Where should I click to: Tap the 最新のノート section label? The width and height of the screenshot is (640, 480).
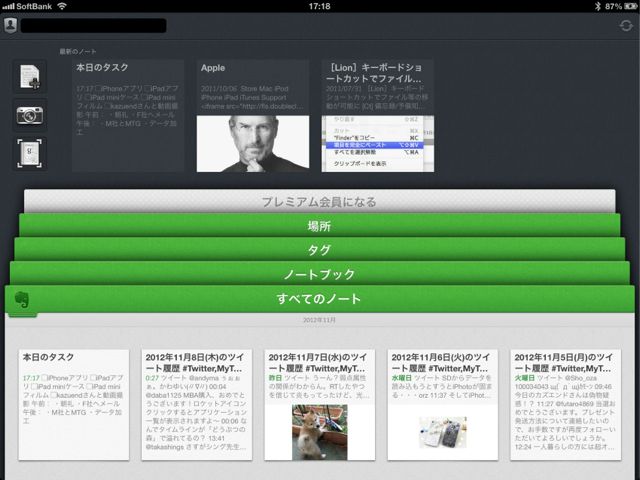coord(78,51)
